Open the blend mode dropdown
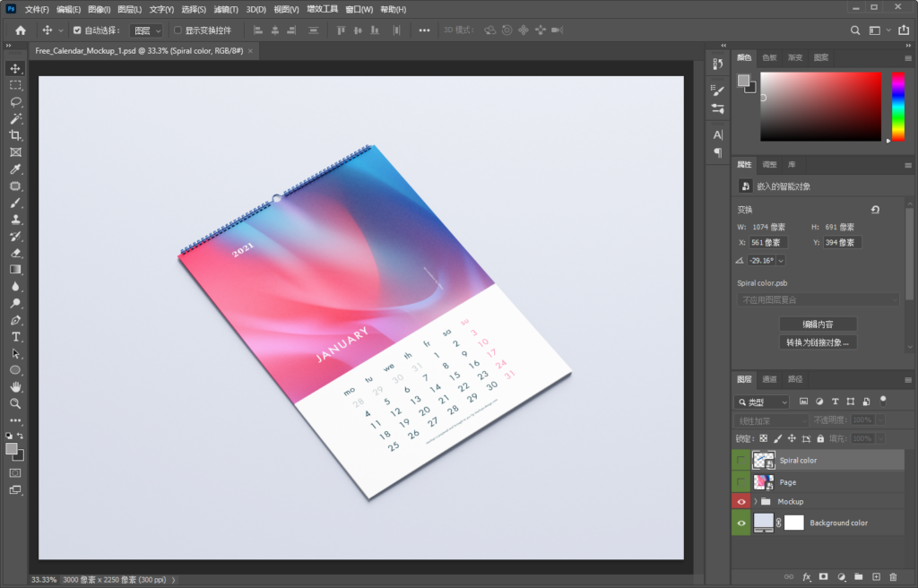Screen dimensions: 918x588 772,420
